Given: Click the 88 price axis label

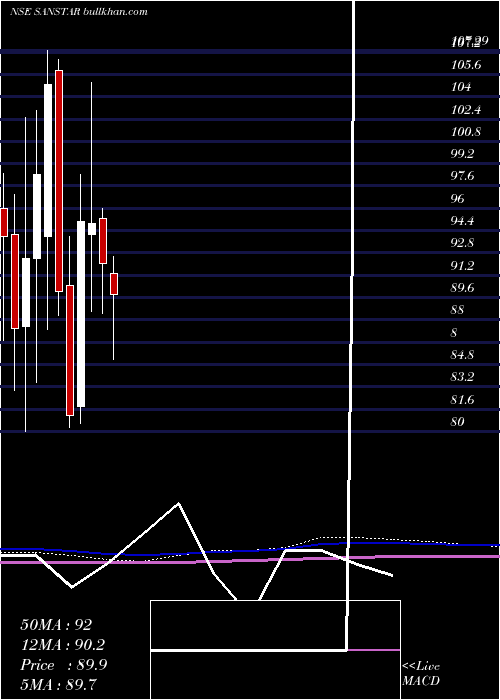Looking at the screenshot, I should click(x=458, y=310).
